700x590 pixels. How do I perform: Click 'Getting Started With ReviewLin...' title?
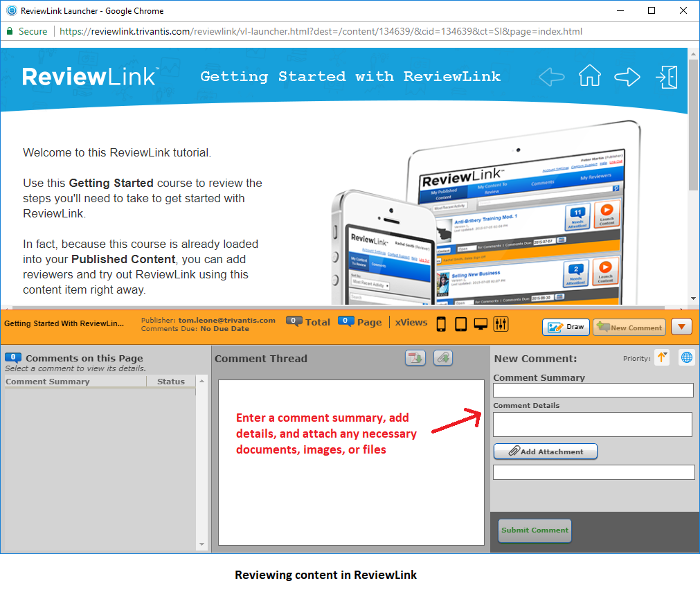click(x=64, y=323)
